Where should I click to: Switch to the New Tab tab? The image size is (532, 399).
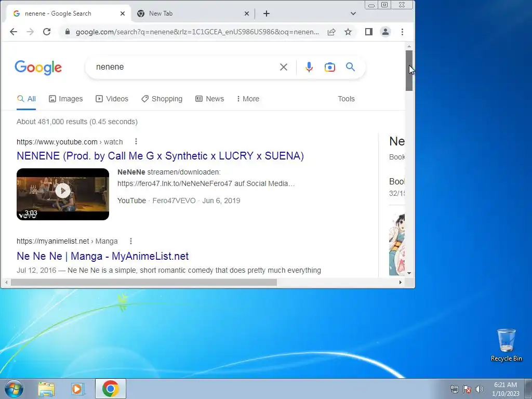tap(193, 14)
